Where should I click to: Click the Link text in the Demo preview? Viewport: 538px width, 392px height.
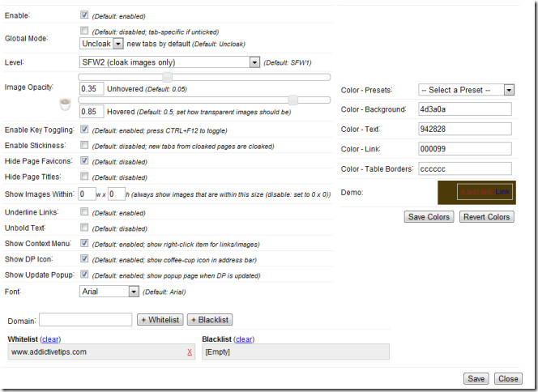pyautogui.click(x=502, y=192)
